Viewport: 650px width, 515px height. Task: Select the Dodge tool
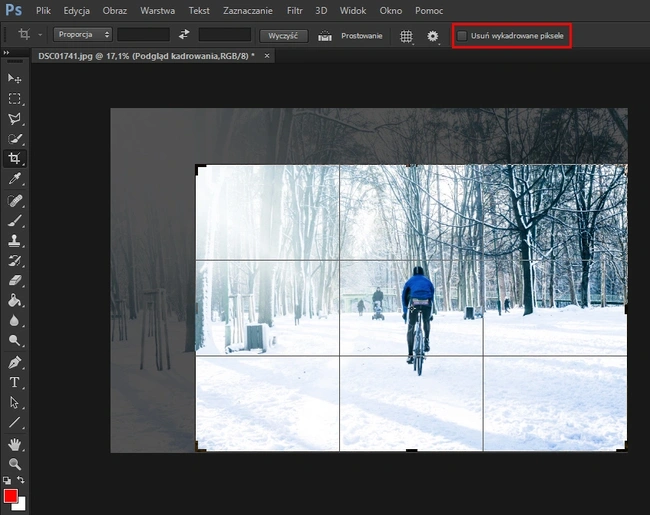tap(14, 340)
